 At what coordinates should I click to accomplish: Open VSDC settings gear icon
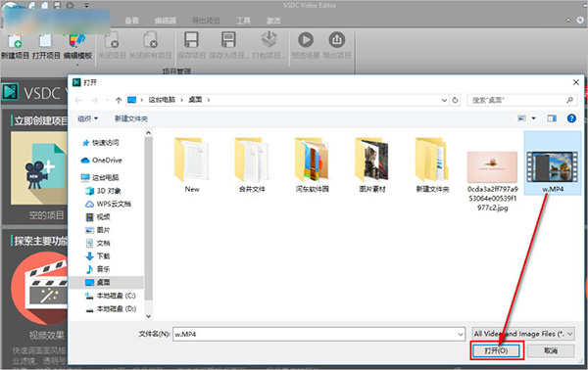coord(580,20)
